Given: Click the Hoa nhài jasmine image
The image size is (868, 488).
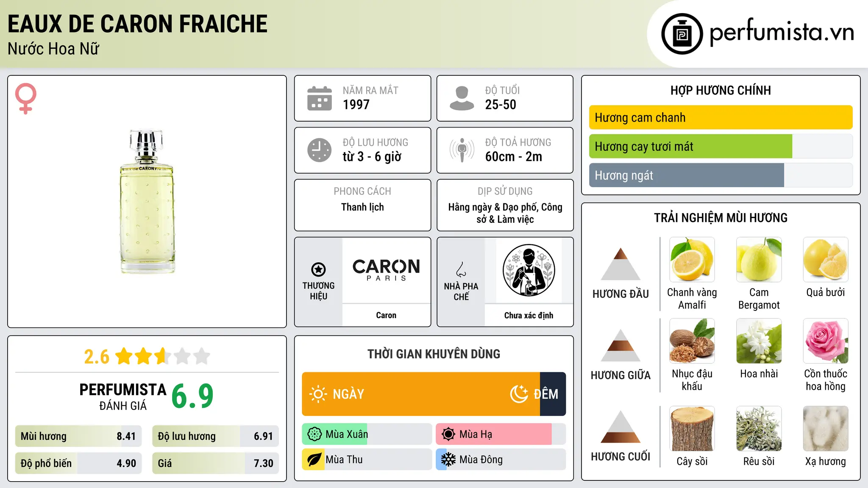Looking at the screenshot, I should tap(759, 341).
